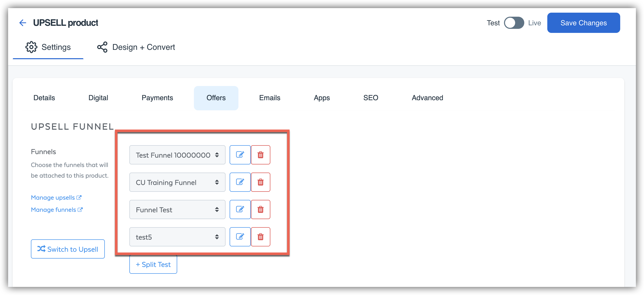Open the CU Training Funnel dropdown
644x295 pixels.
click(177, 182)
